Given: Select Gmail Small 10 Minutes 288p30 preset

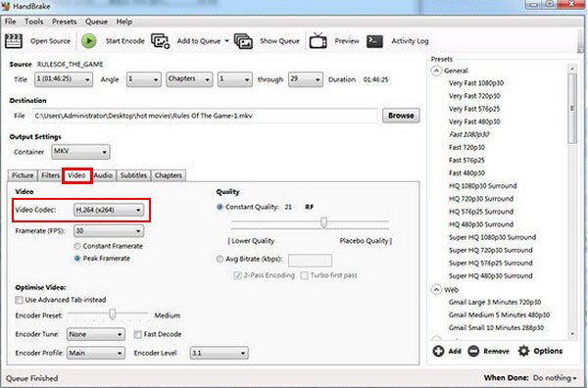Looking at the screenshot, I should point(496,327).
